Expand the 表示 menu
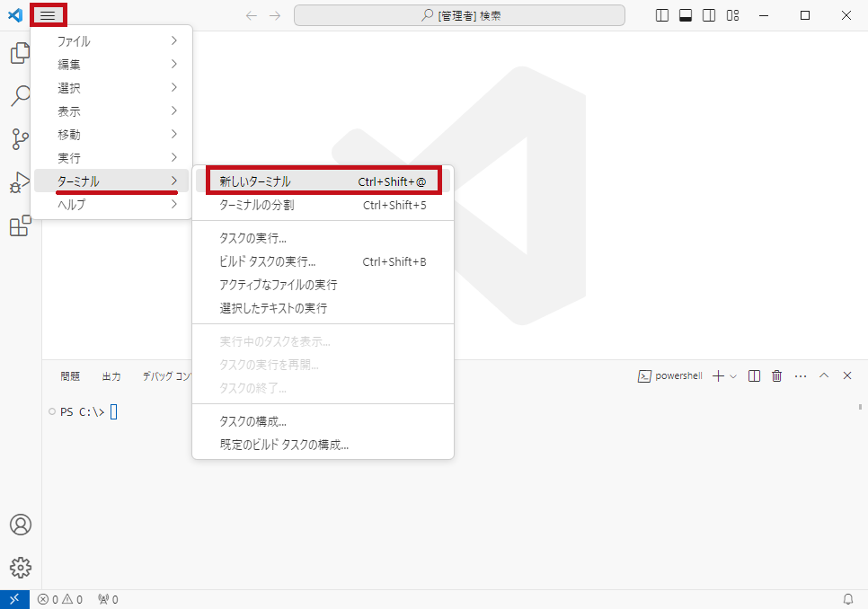Viewport: 868px width, 609px height. pos(111,110)
